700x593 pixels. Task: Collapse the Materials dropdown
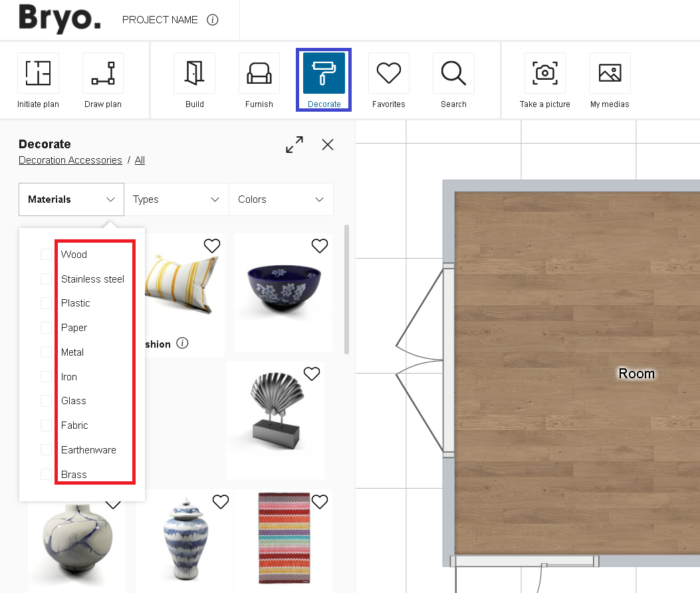pos(71,199)
